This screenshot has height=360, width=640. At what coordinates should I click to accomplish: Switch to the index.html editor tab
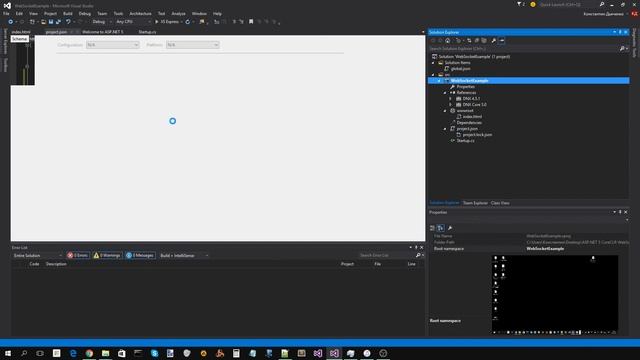pyautogui.click(x=21, y=32)
